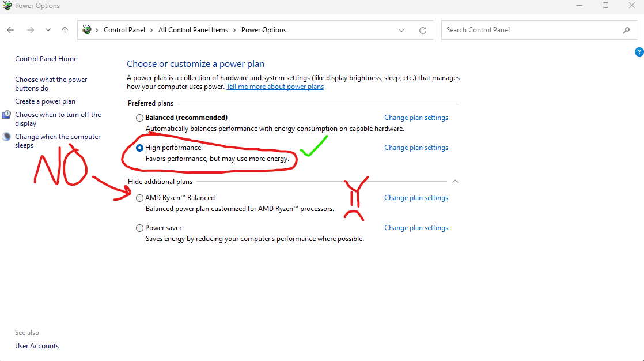Minimize the Power Options window
This screenshot has width=644, height=361.
[579, 5]
